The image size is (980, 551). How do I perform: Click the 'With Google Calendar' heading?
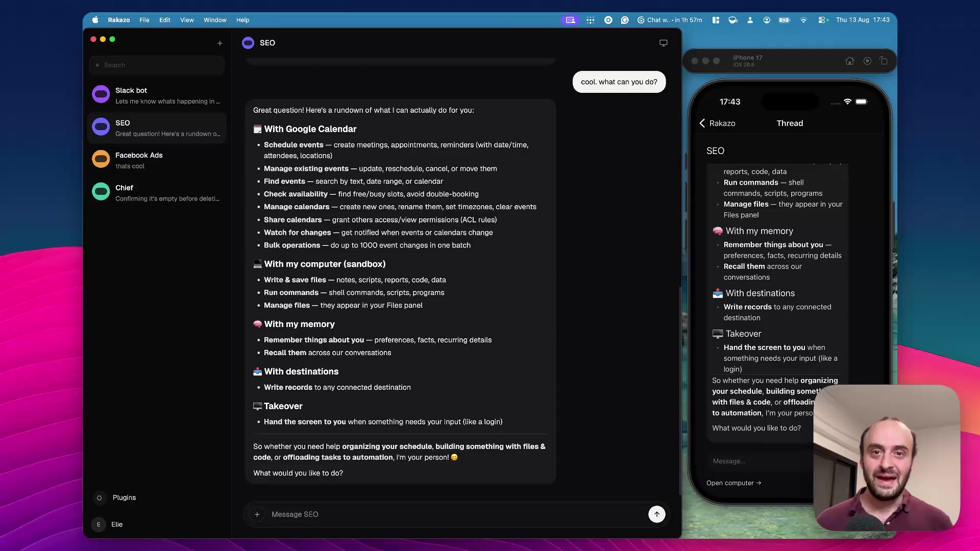(x=310, y=129)
